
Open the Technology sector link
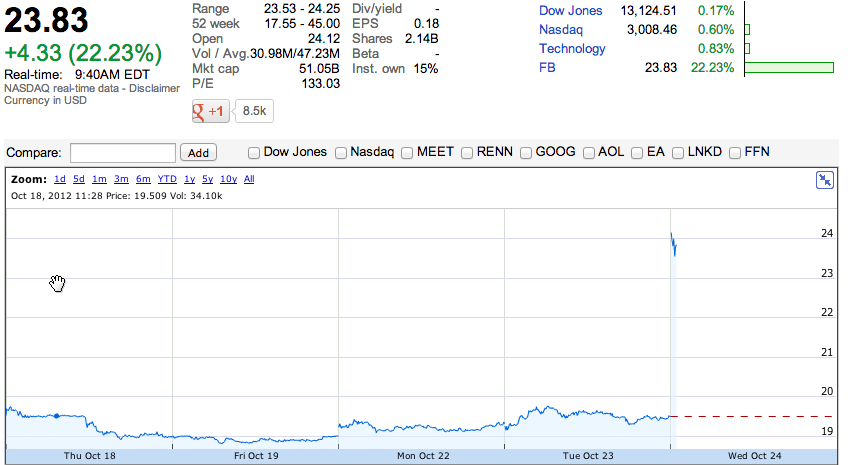(572, 49)
